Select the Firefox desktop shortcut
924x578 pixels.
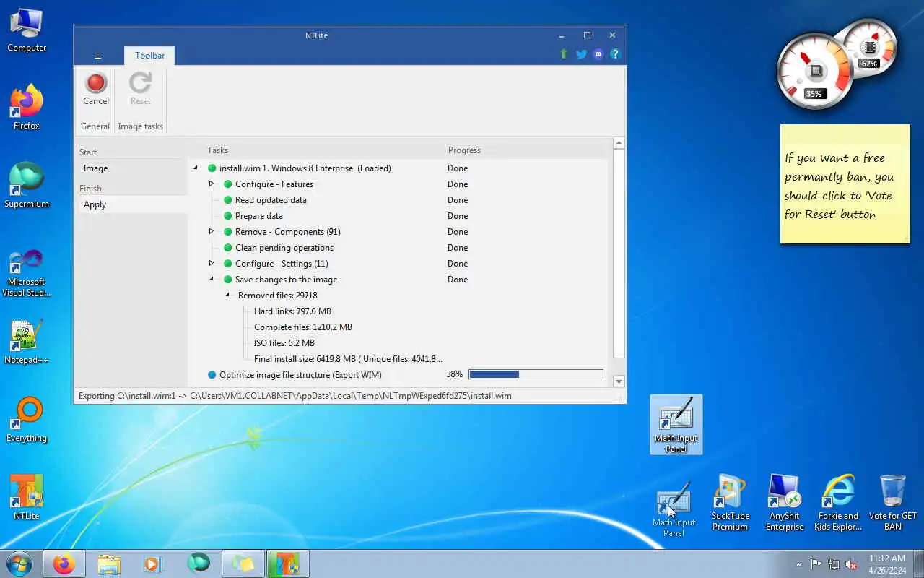tap(27, 108)
